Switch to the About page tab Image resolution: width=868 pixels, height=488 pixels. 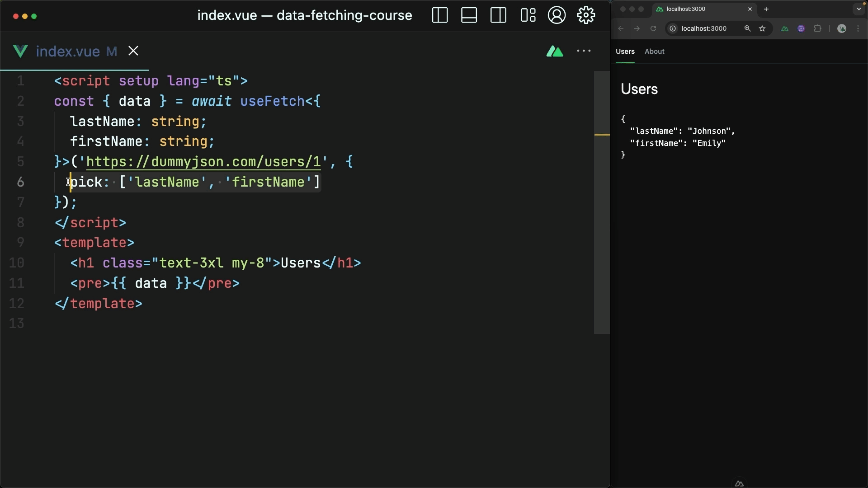click(x=654, y=52)
